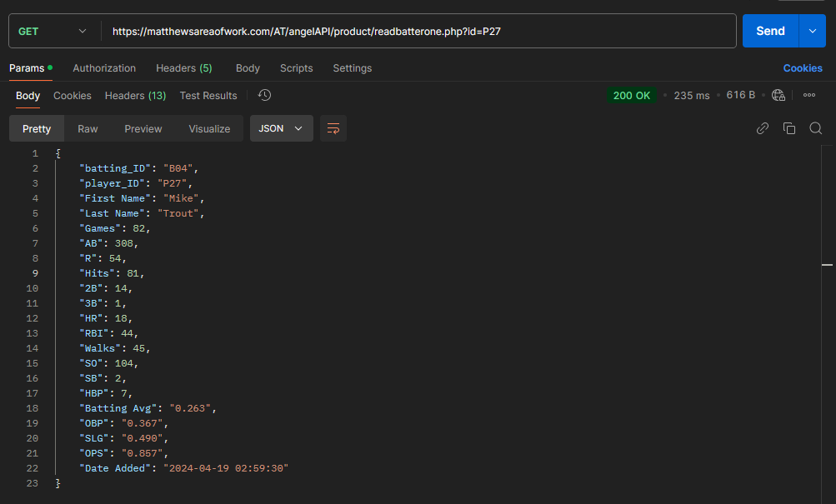836x504 pixels.
Task: Click the "OPS" key on line 21
Action: [94, 453]
